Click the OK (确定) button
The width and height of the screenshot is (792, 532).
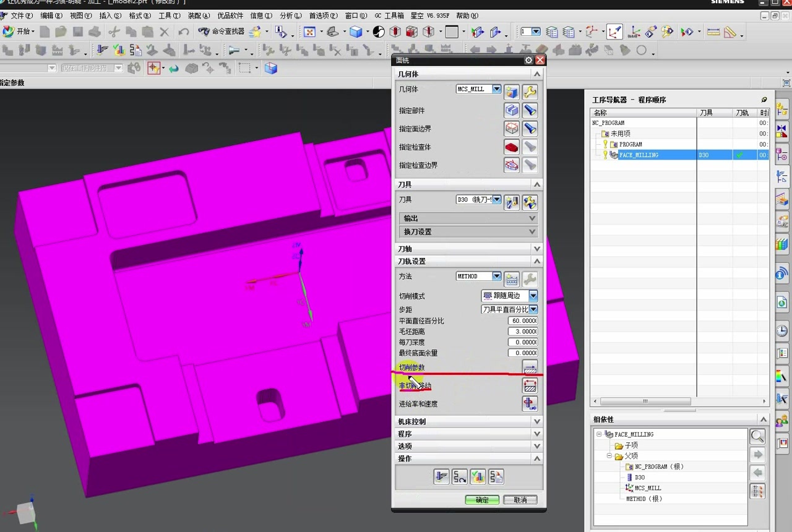pos(482,500)
